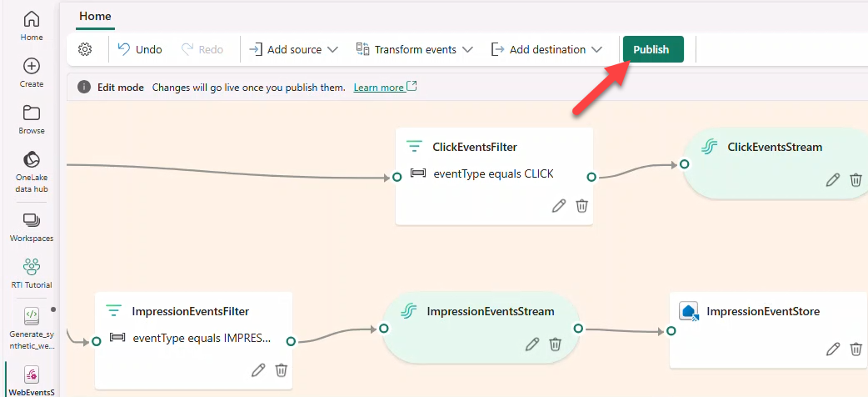This screenshot has height=397, width=868.
Task: Delete the ImpressionEventsFilter node
Action: click(x=282, y=369)
